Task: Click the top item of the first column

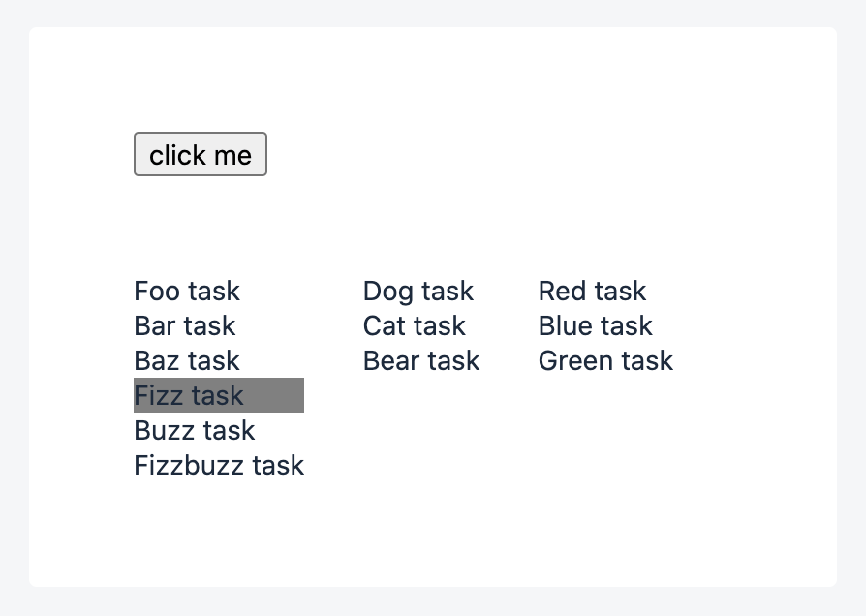Action: pos(187,291)
